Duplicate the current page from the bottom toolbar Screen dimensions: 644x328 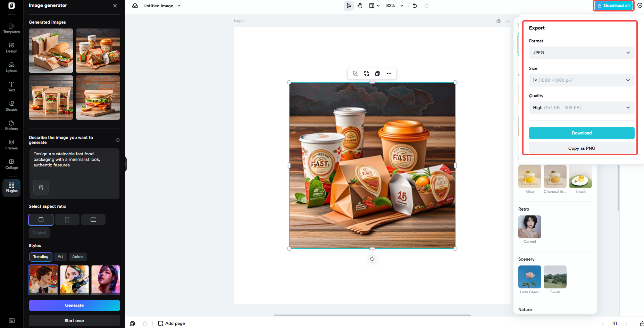point(132,323)
